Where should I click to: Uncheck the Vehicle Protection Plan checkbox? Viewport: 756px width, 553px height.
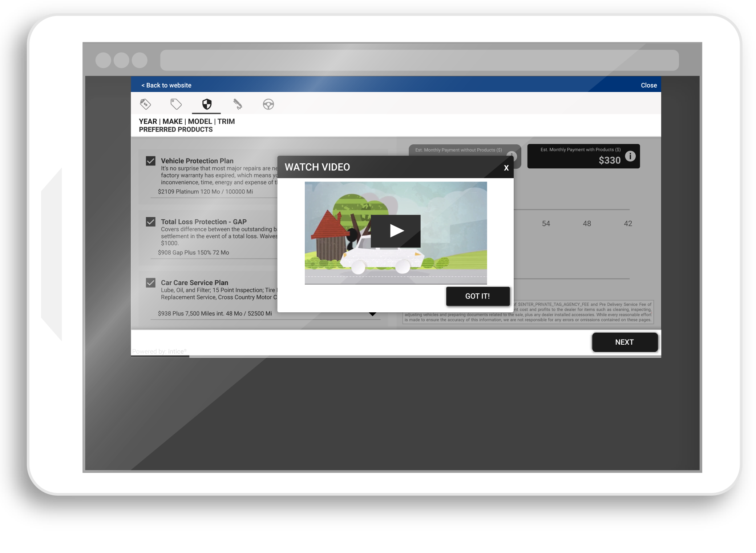coord(151,161)
